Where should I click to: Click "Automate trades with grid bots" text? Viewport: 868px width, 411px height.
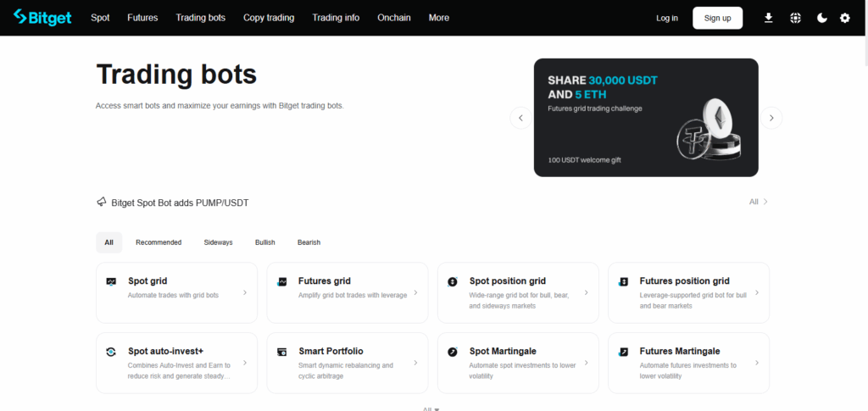tap(173, 296)
